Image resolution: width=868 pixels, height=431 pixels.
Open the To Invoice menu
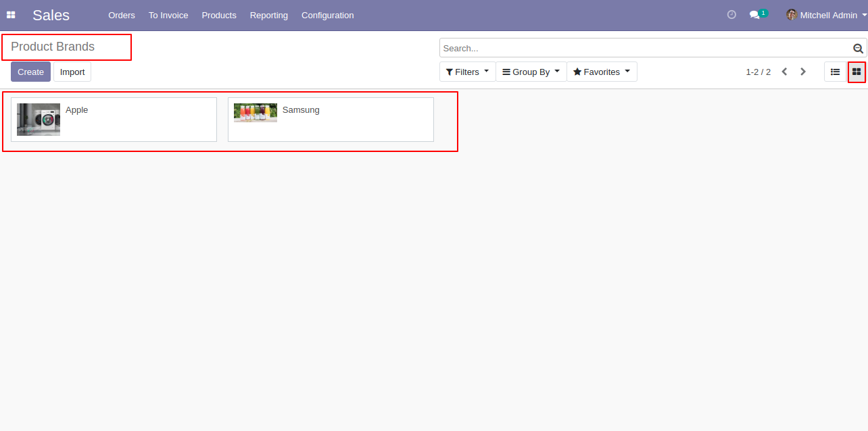tap(168, 15)
